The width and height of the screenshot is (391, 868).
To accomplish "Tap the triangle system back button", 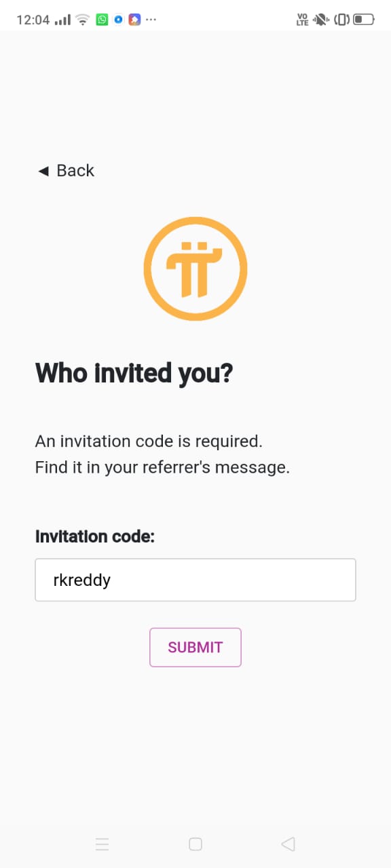I will (x=288, y=844).
